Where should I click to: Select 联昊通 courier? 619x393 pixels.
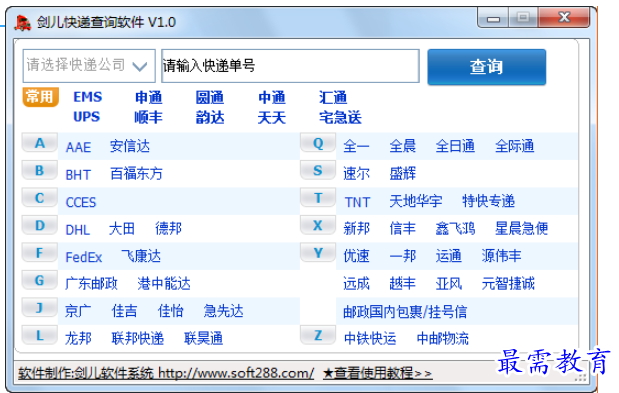(203, 339)
